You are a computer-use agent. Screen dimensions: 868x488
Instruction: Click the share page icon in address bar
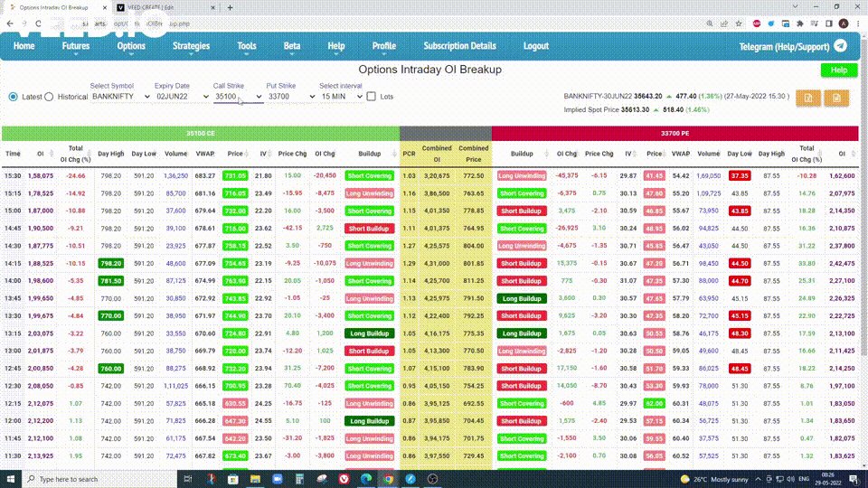tap(724, 23)
